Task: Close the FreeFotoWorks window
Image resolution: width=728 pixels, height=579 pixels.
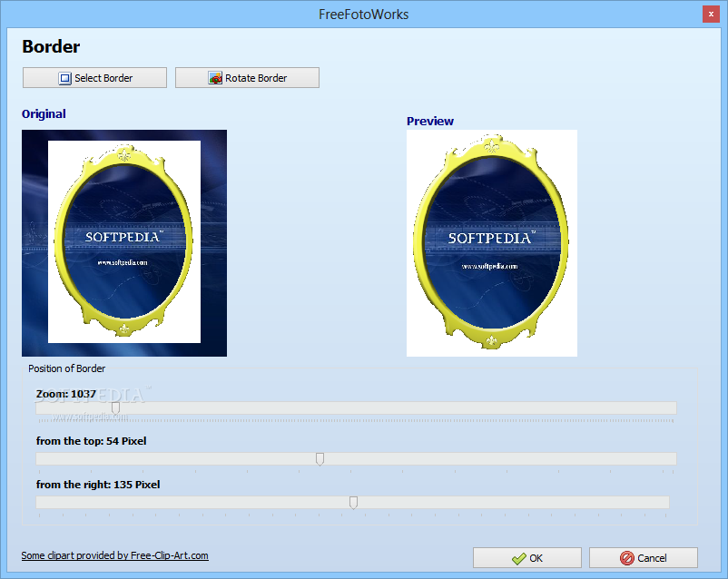Action: coord(711,14)
